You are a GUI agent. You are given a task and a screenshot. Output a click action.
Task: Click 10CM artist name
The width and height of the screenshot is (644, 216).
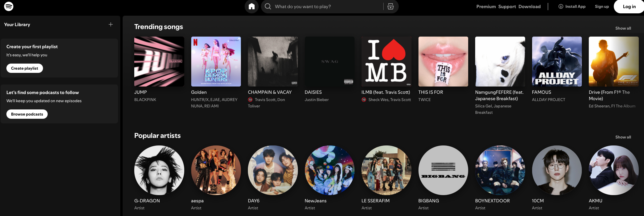tap(538, 201)
